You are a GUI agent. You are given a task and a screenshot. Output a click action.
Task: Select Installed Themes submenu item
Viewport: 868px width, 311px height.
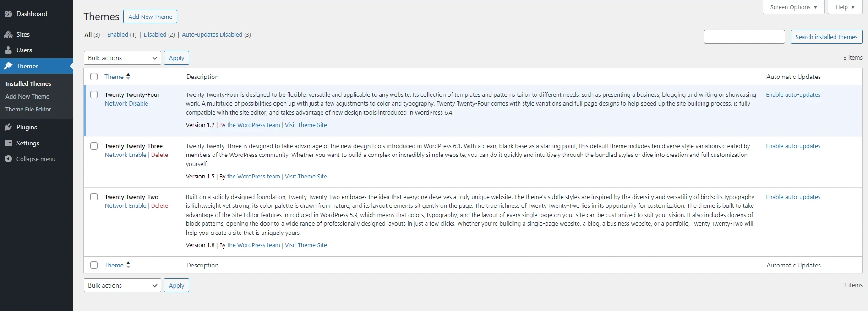[x=28, y=83]
